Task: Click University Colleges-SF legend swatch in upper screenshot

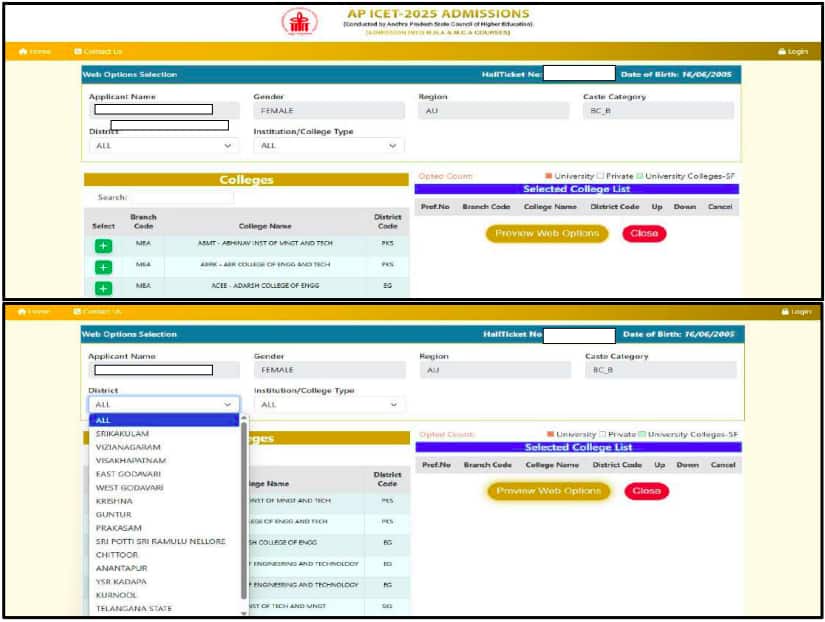Action: point(640,176)
